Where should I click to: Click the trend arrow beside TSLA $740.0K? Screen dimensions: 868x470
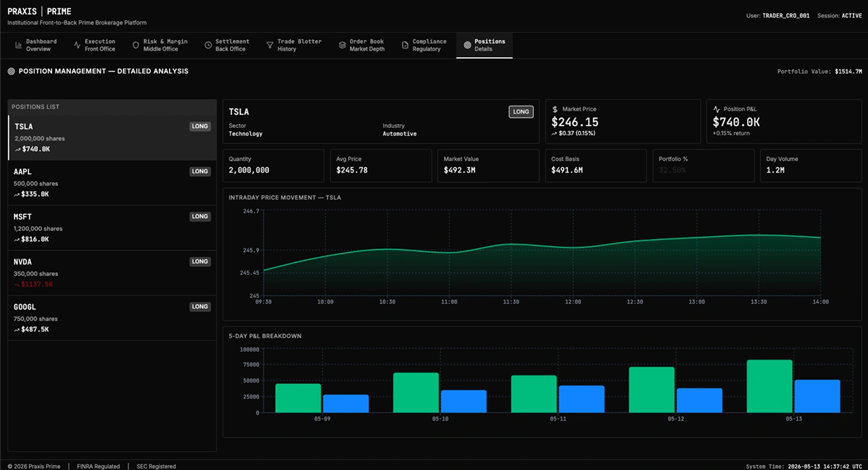[18, 150]
